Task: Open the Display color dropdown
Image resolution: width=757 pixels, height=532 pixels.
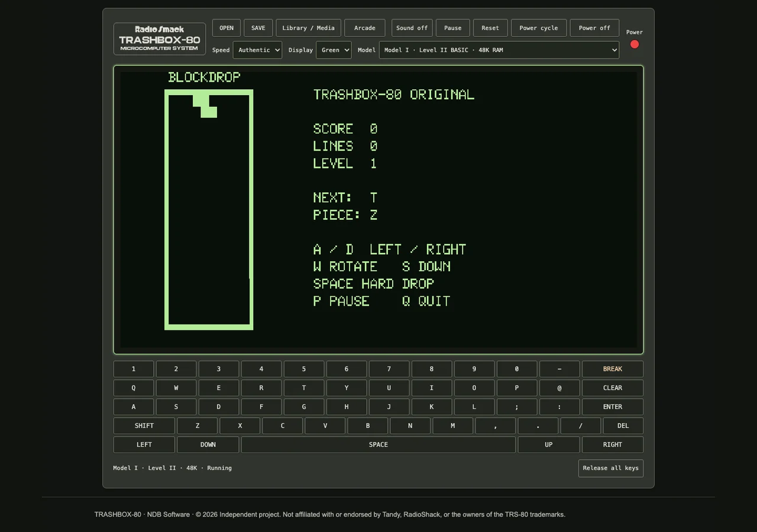Action: pyautogui.click(x=334, y=50)
